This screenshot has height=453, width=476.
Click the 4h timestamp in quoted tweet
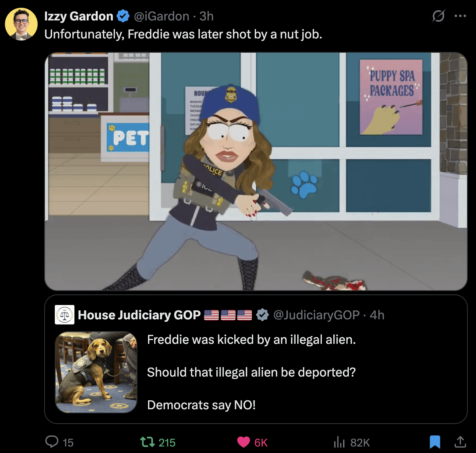pyautogui.click(x=377, y=315)
